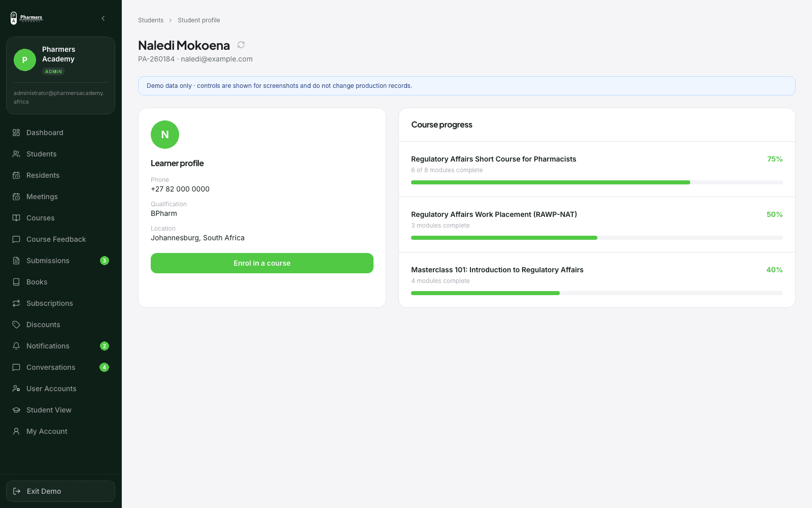Click the Course Feedback chat icon

click(16, 239)
